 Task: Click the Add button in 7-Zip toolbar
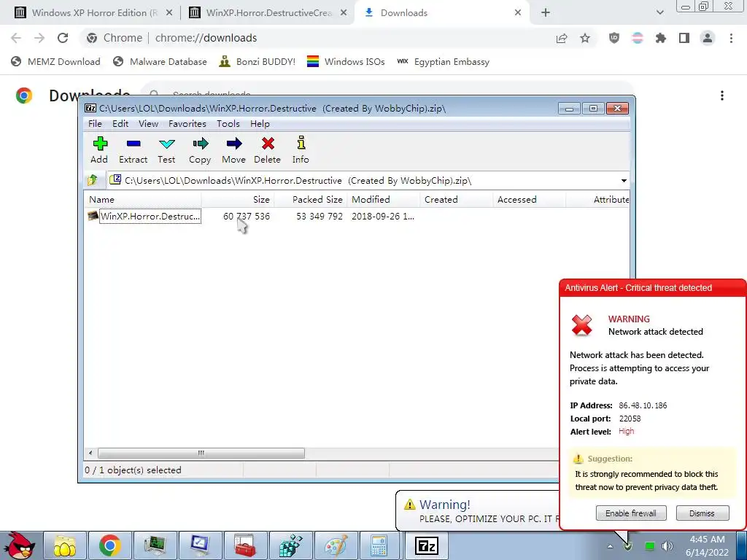tap(99, 150)
